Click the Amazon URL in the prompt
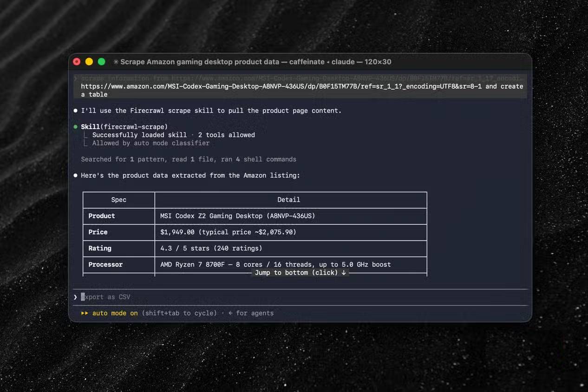 [281, 86]
